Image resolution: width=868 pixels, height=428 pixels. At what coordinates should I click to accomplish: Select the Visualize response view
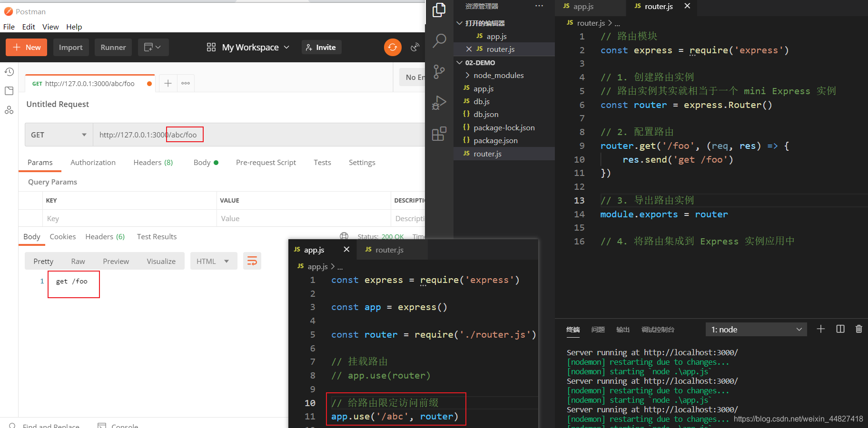pos(161,261)
